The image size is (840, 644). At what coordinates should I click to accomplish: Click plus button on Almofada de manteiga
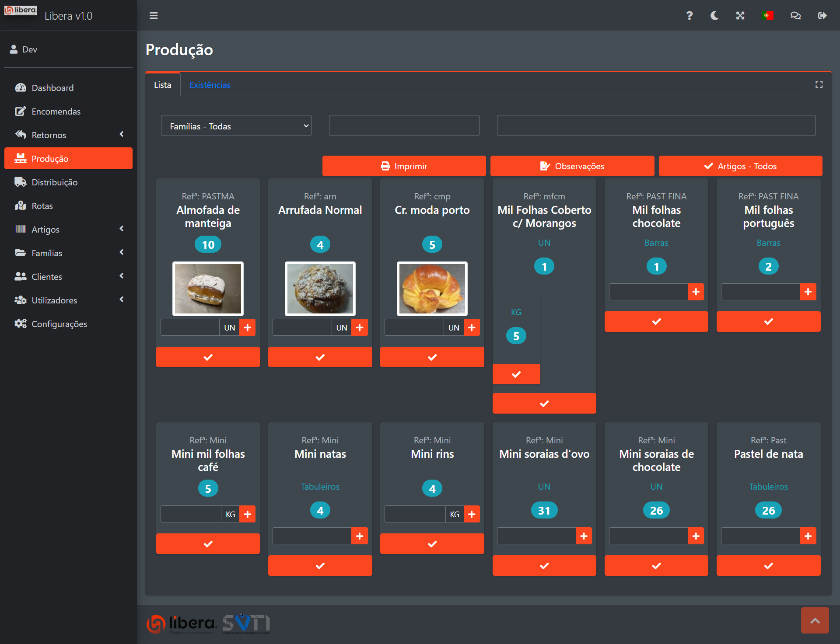click(x=248, y=327)
